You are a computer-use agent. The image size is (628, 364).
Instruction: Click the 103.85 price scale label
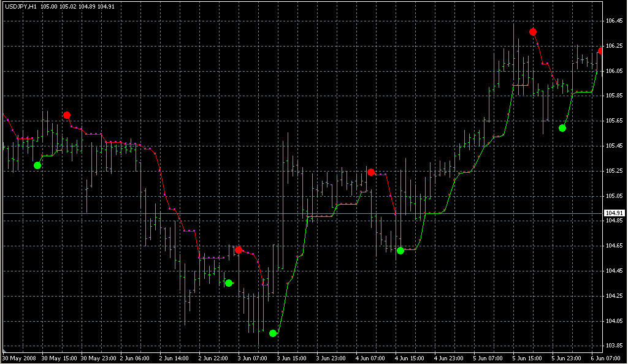coord(613,346)
